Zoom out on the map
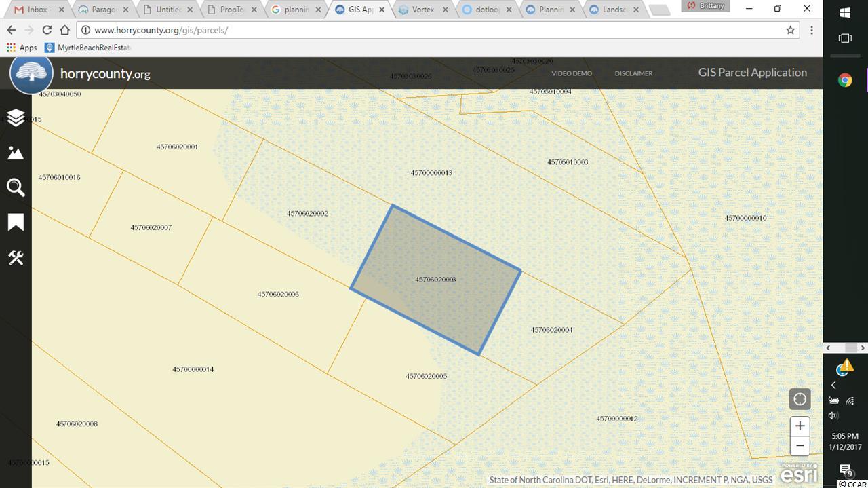 click(800, 446)
